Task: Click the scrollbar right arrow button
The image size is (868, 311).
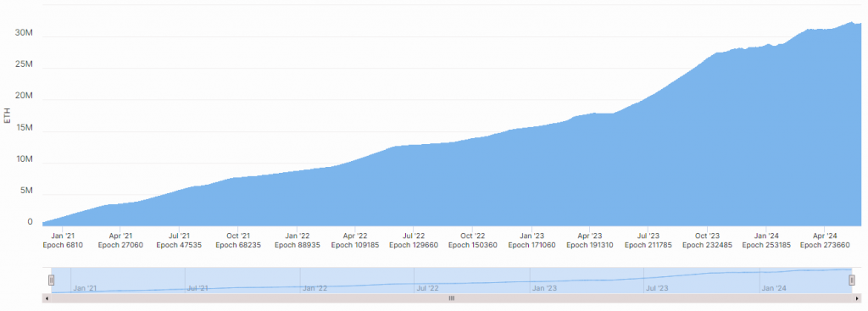Action: pos(858,298)
